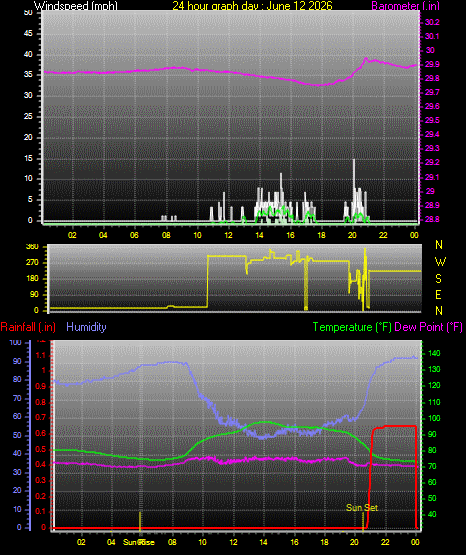Click the S compass direction label
Image resolution: width=466 pixels, height=555 pixels.
[x=438, y=279]
